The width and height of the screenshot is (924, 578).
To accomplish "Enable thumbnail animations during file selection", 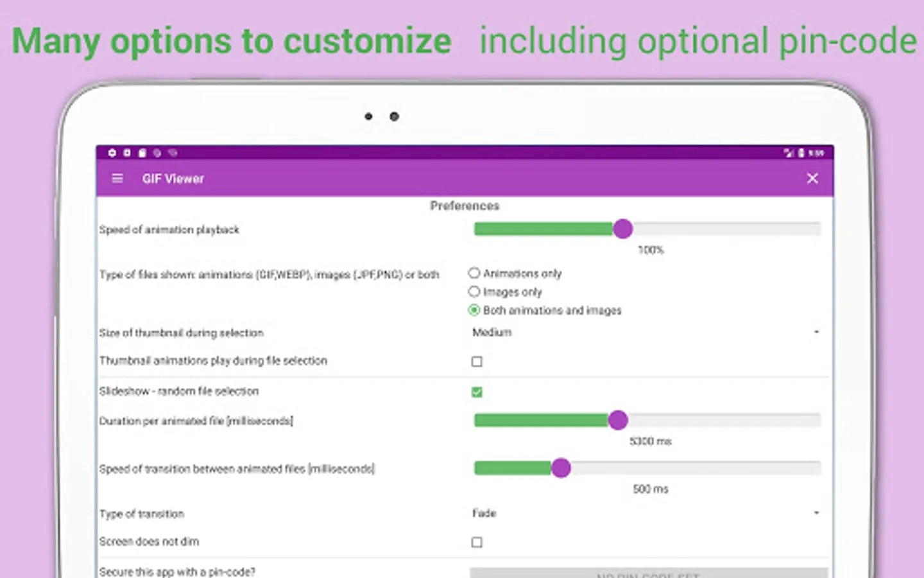I will 477,362.
